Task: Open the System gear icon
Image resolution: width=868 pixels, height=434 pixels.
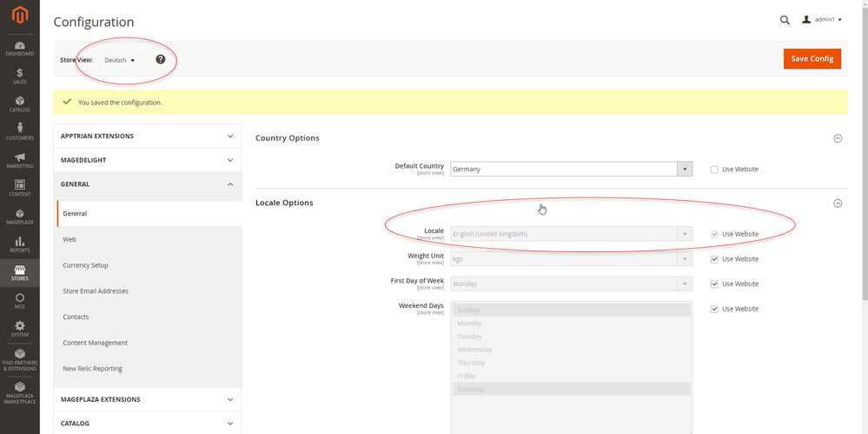Action: (19, 328)
